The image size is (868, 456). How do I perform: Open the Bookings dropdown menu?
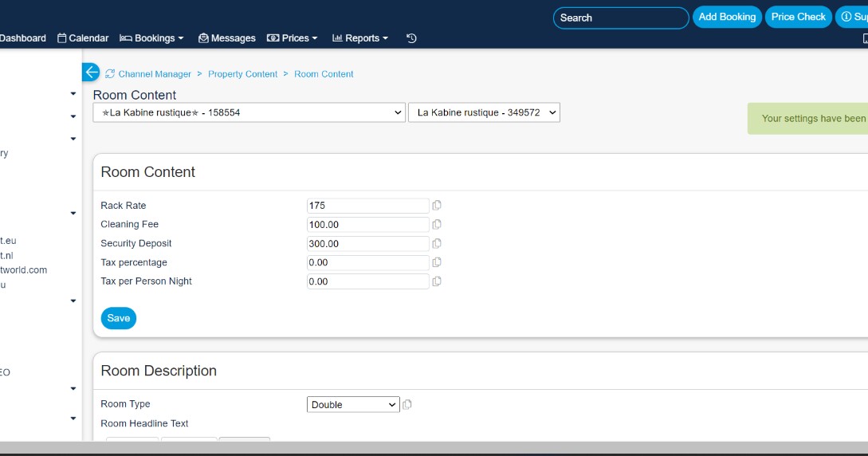(151, 38)
